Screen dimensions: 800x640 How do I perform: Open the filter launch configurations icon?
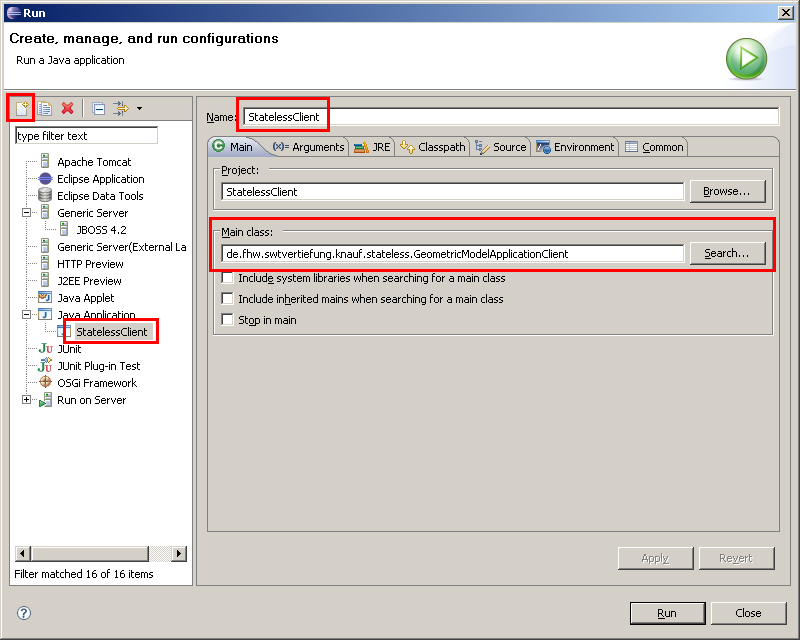tap(121, 108)
